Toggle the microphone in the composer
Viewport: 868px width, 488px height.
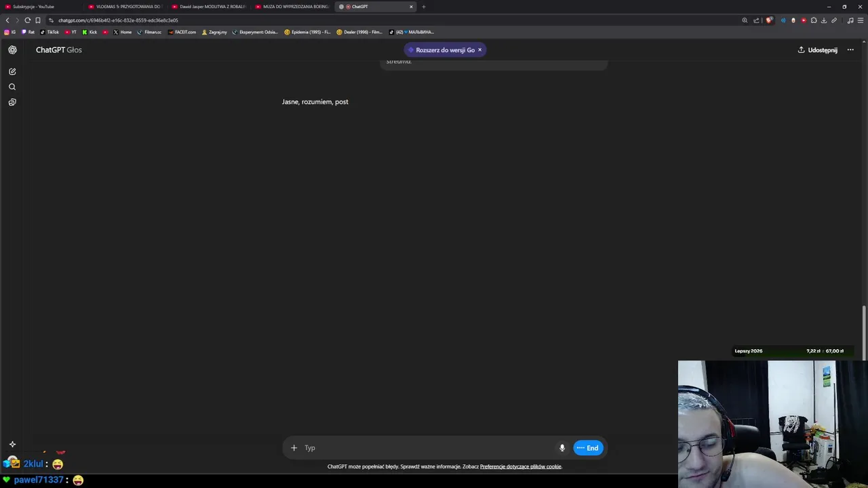pyautogui.click(x=562, y=448)
